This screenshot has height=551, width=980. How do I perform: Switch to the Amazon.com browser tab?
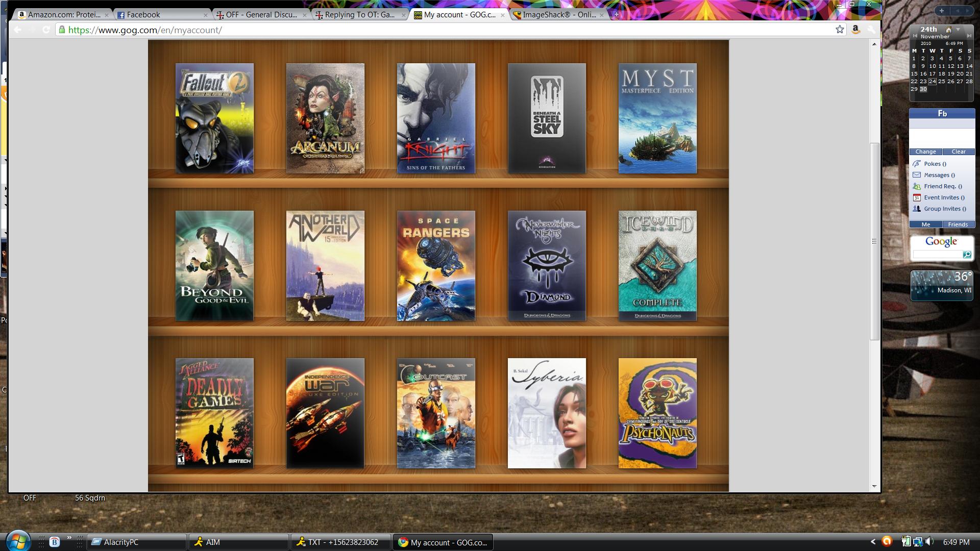click(63, 15)
